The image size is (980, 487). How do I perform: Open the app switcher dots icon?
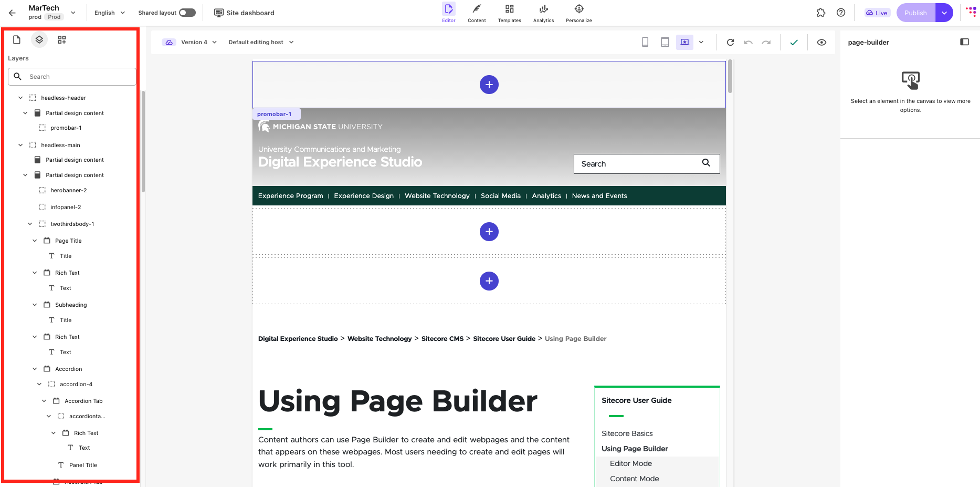[971, 12]
